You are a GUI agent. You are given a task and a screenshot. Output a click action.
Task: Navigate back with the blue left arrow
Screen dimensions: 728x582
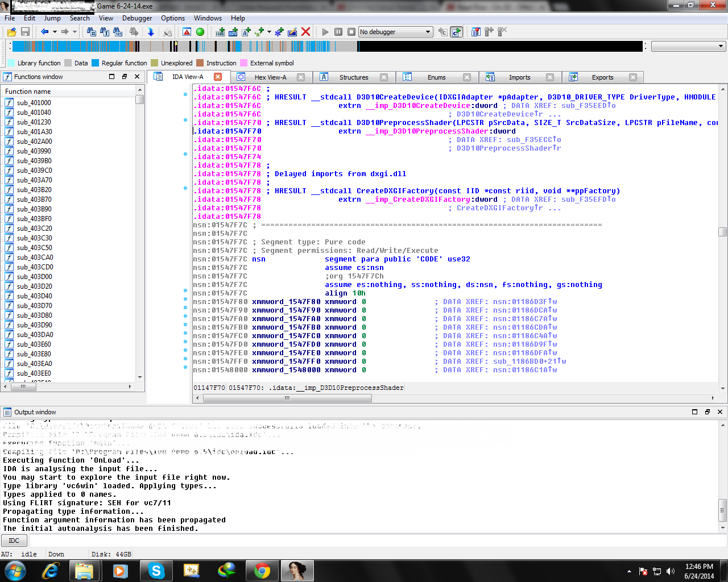click(x=45, y=32)
